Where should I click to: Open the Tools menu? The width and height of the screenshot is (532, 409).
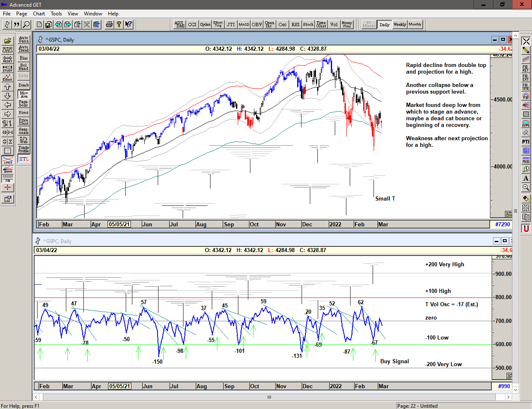(x=56, y=14)
